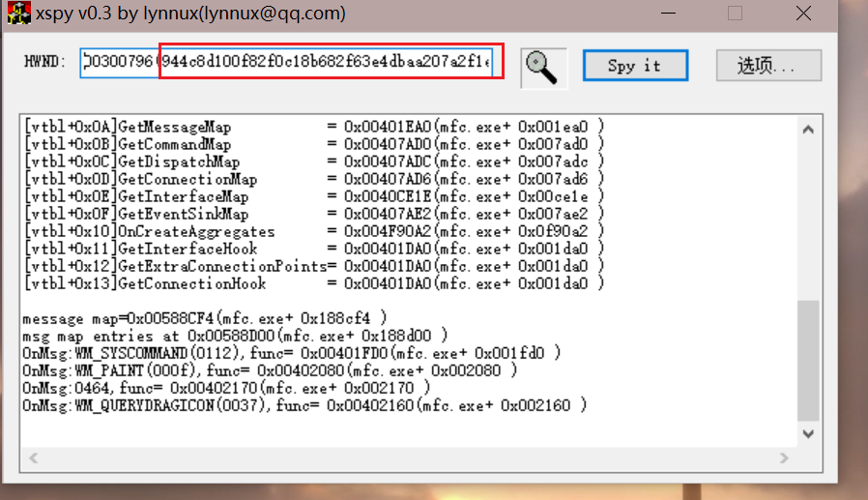
Task: Minimize the xspy window
Action: (669, 14)
